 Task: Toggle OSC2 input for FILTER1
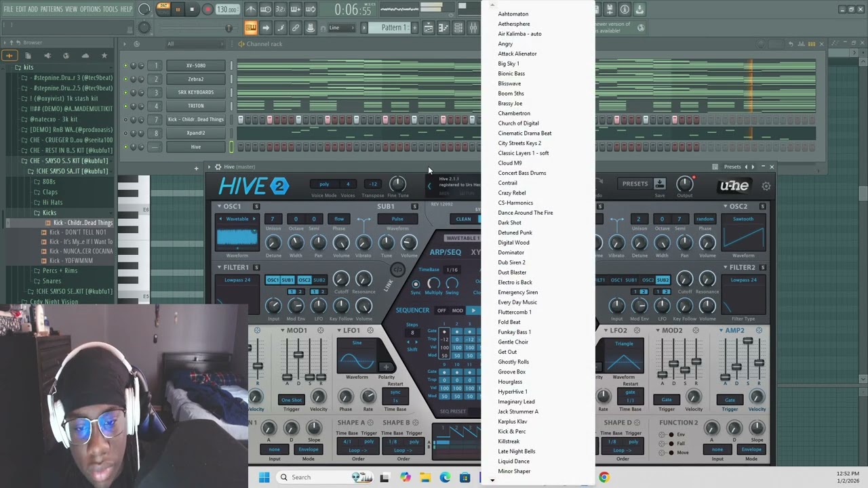(x=304, y=280)
